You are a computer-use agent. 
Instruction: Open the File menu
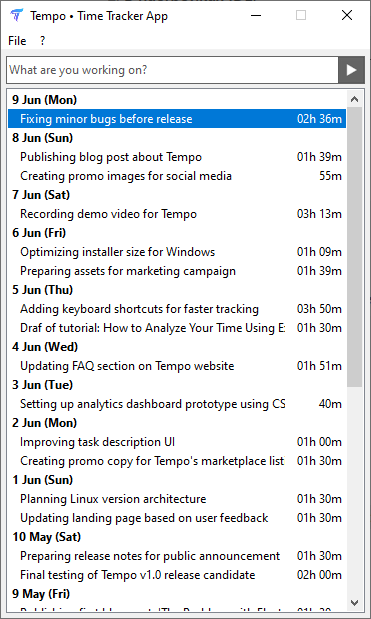17,41
